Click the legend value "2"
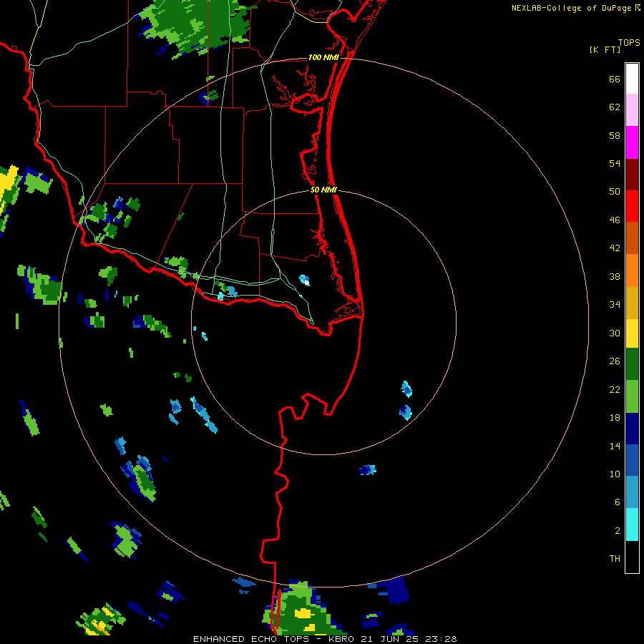 tap(618, 531)
